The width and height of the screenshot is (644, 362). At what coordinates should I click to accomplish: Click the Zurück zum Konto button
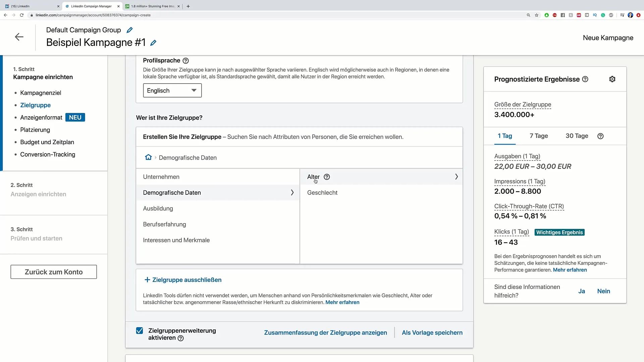click(54, 272)
